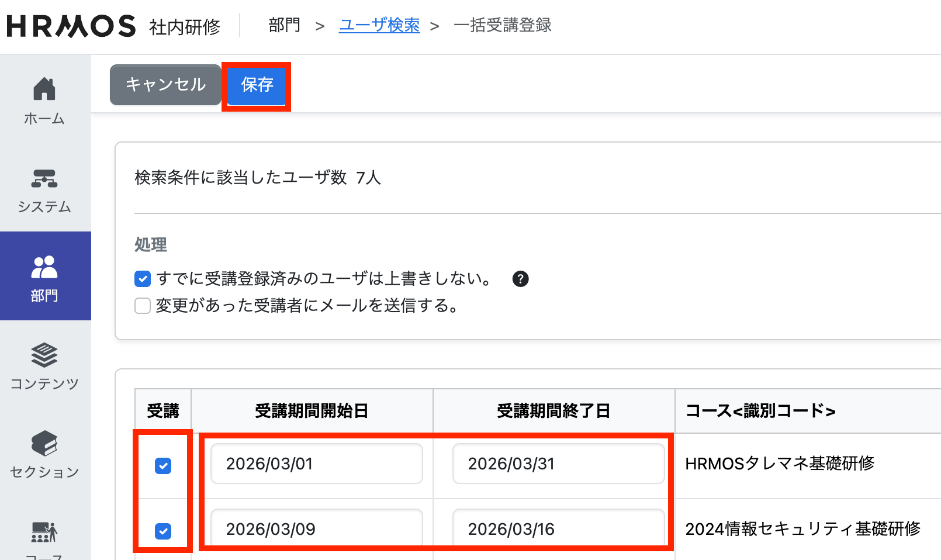Click 部門 in the breadcrumb

coord(284,25)
